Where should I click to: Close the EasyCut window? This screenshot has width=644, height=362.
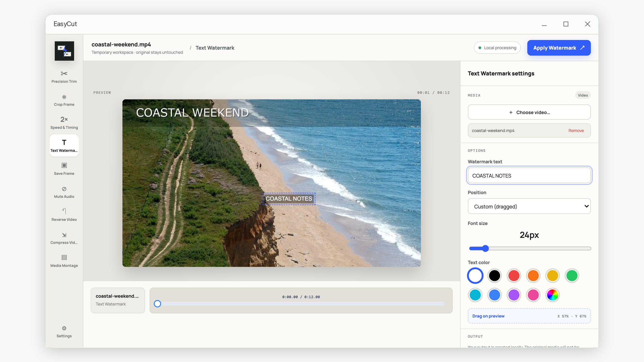click(587, 24)
